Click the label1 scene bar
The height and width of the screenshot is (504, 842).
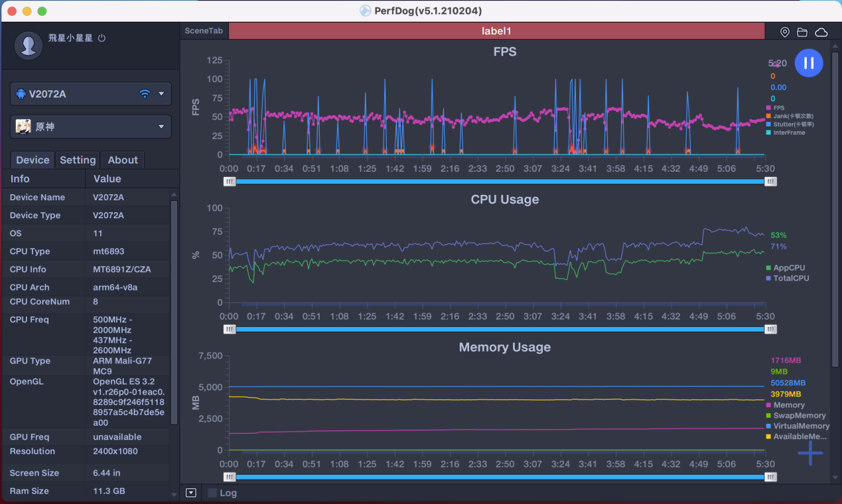[496, 31]
